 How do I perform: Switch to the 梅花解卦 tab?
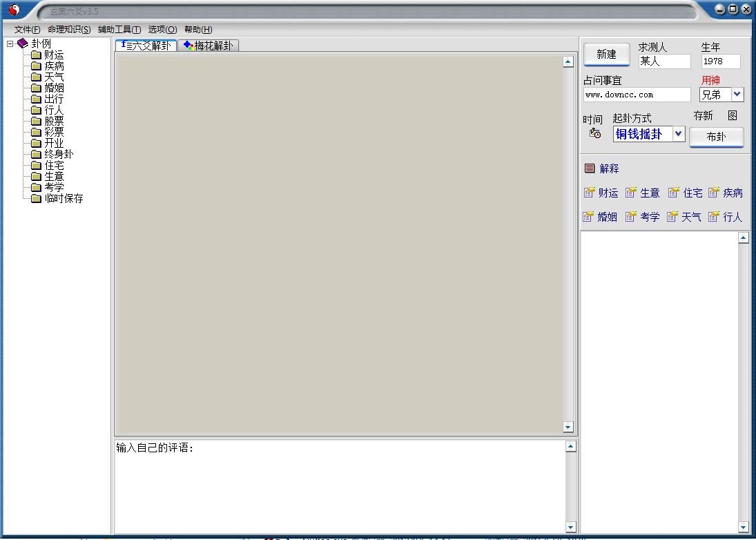pos(209,46)
